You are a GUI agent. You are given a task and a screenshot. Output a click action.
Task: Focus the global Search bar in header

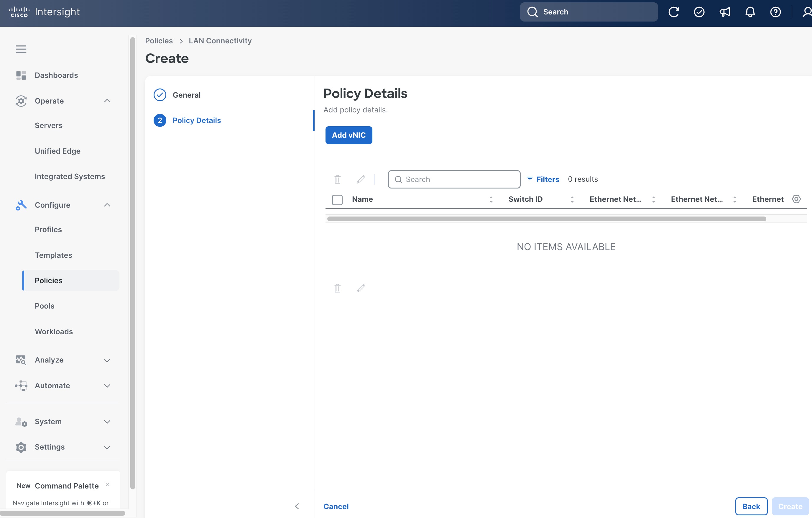point(589,12)
